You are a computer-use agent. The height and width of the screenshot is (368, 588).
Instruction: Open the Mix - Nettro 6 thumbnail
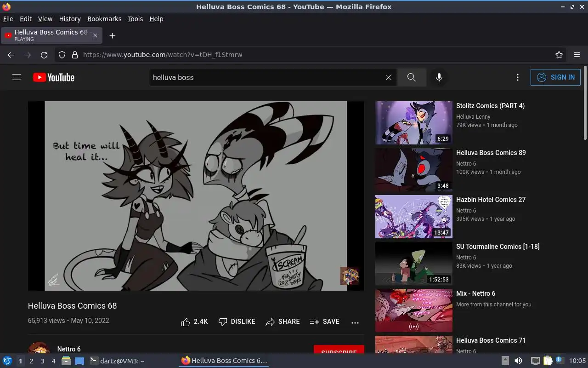coord(414,310)
